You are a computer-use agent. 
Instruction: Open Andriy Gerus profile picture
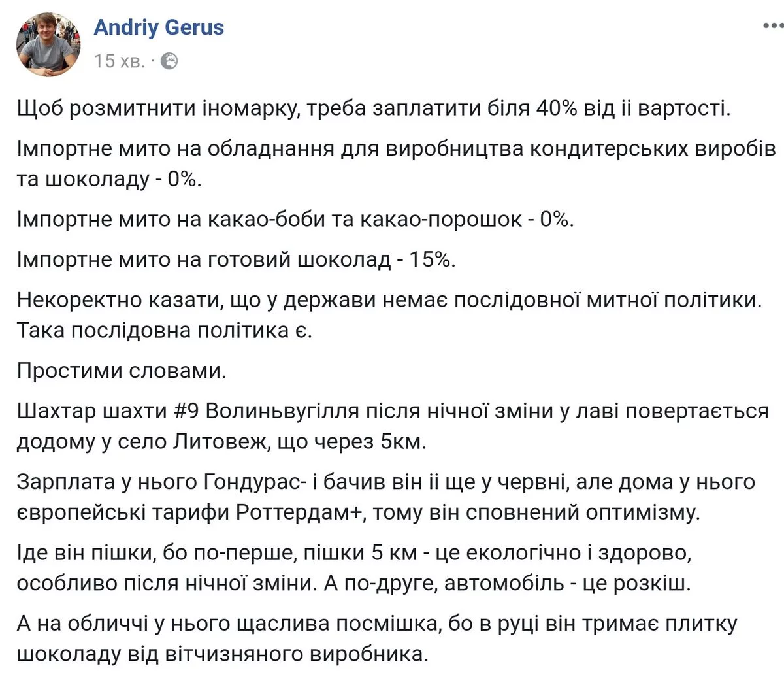point(48,44)
